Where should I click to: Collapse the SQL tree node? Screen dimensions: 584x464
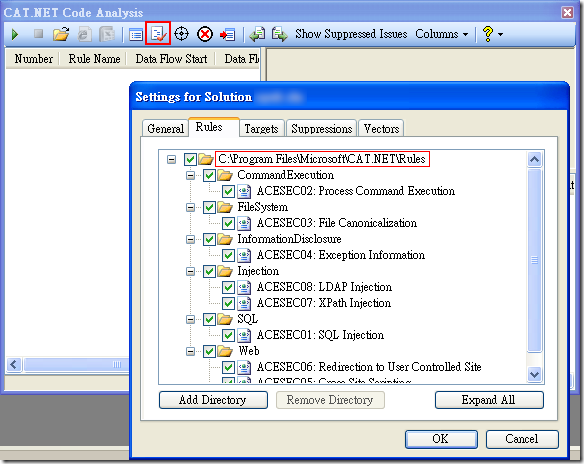190,320
